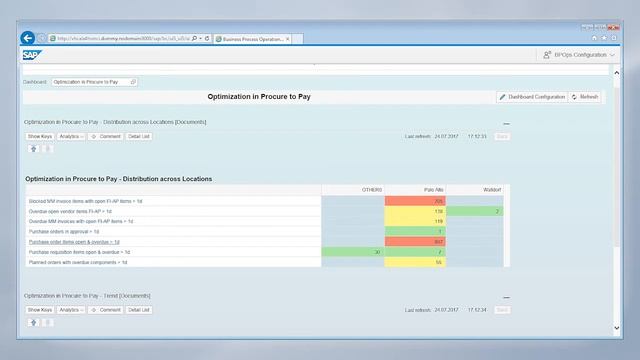Image resolution: width=640 pixels, height=360 pixels.
Task: Collapse the Trend [Documents] panel
Action: (x=507, y=298)
